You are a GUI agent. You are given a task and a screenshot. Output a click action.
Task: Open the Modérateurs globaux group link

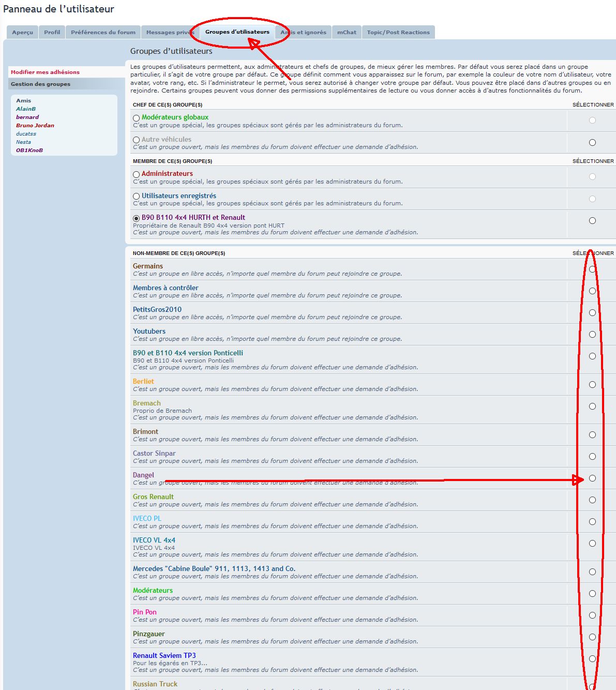coord(175,117)
